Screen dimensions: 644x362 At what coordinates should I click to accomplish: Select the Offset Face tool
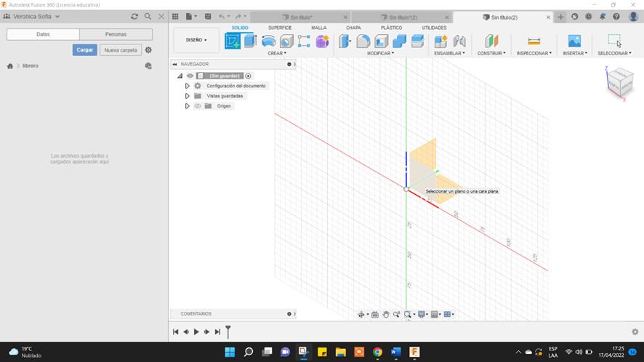click(x=417, y=41)
